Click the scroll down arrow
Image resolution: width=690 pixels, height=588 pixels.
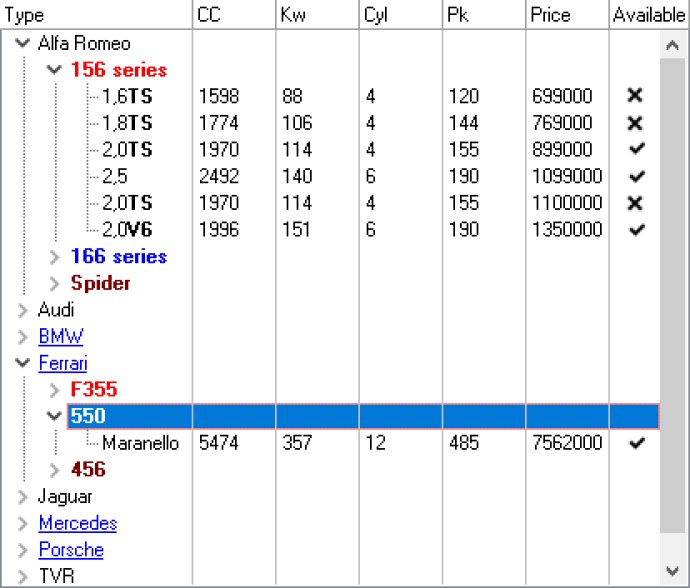tap(672, 571)
